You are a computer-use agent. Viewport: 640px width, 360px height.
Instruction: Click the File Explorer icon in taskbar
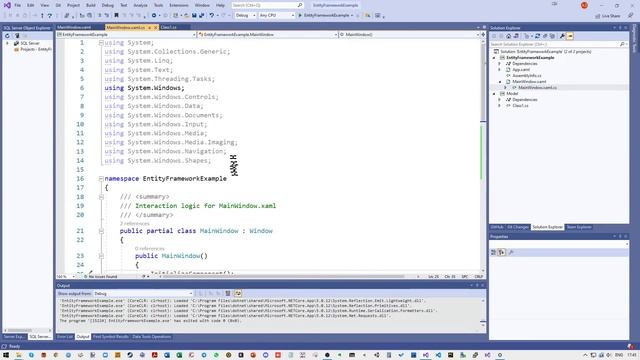coord(19,355)
